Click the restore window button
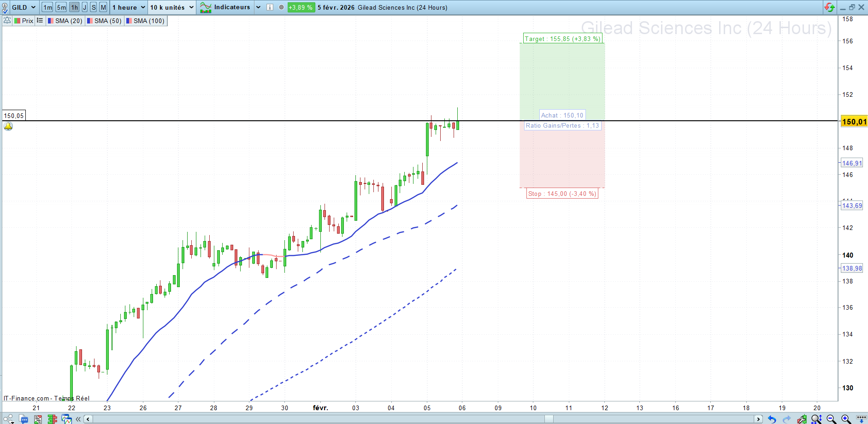The image size is (868, 424). [x=852, y=7]
